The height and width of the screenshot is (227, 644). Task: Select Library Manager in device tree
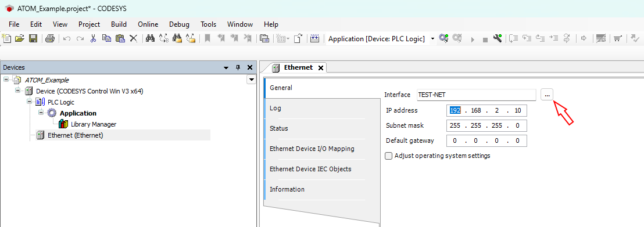pyautogui.click(x=94, y=124)
